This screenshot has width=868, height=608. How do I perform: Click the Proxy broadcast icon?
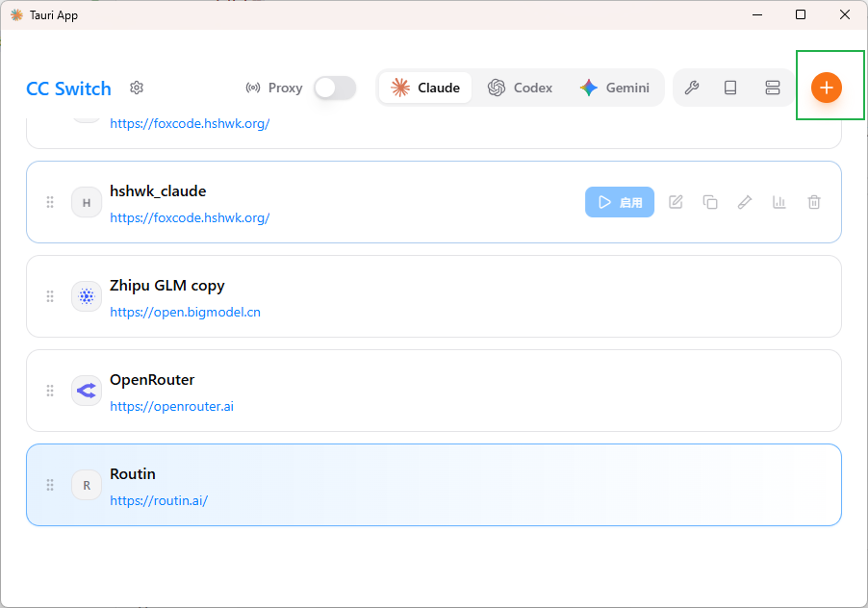click(253, 88)
